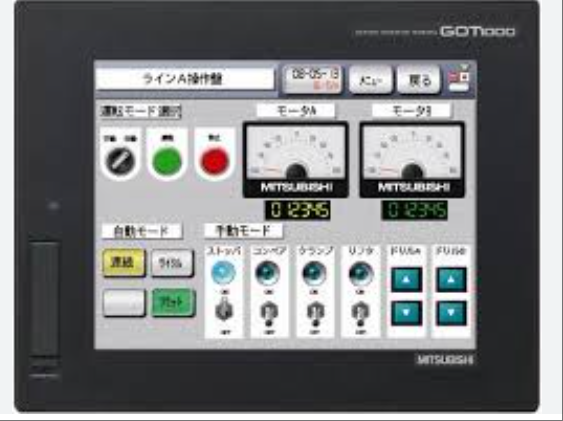Screen dimensions: 563x421
Task: Click the date and time display
Action: [312, 80]
